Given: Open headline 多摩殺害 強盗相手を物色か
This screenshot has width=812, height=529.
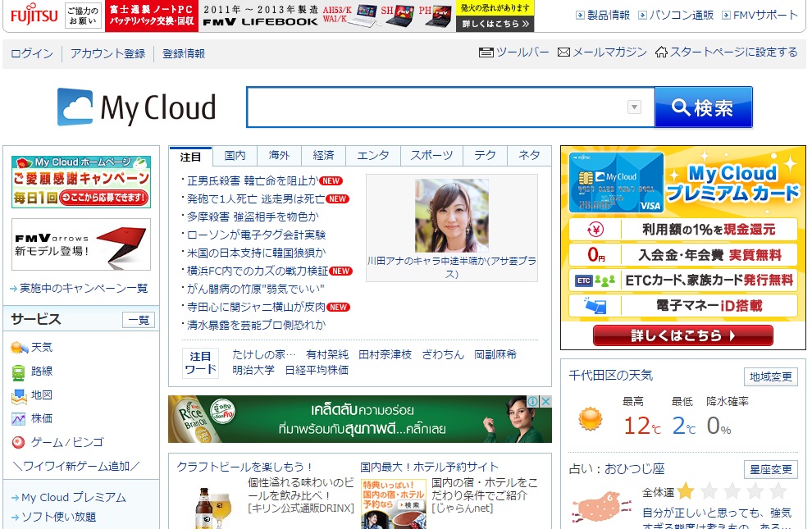Looking at the screenshot, I should [x=253, y=217].
